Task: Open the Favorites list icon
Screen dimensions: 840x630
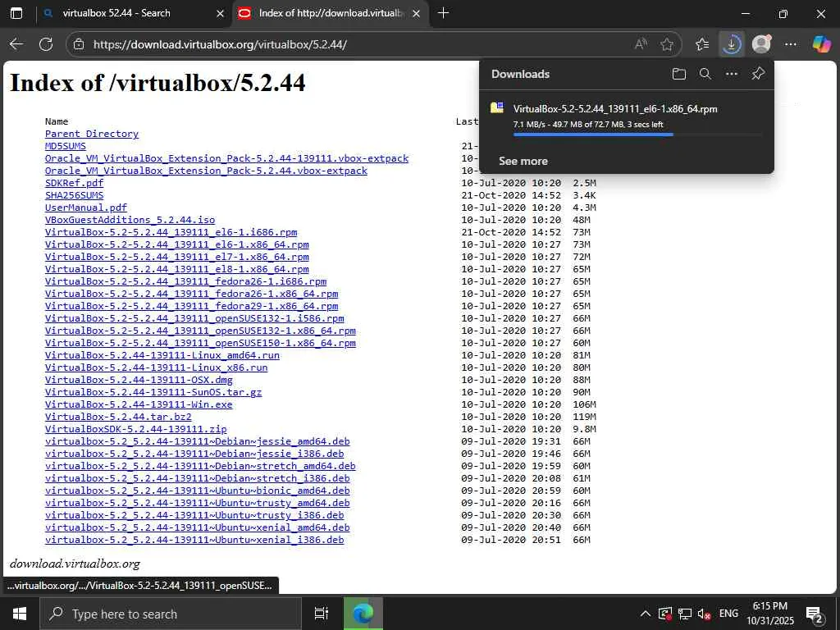Action: pyautogui.click(x=702, y=44)
